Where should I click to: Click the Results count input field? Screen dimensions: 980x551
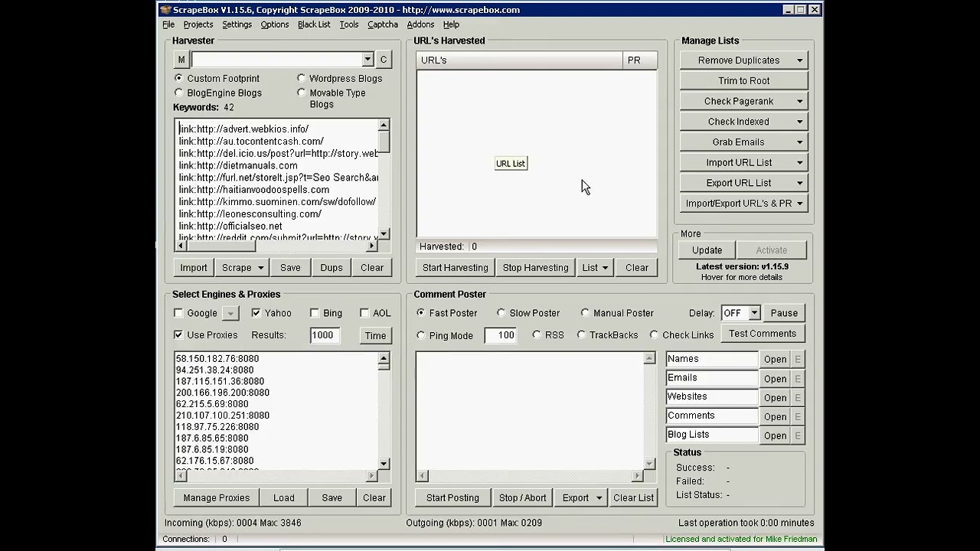[x=325, y=335]
